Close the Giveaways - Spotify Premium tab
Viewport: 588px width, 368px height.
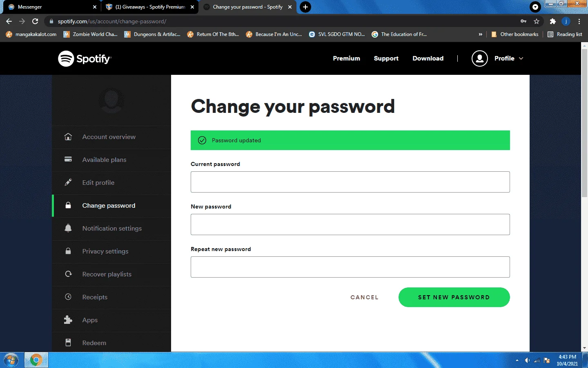pos(192,7)
